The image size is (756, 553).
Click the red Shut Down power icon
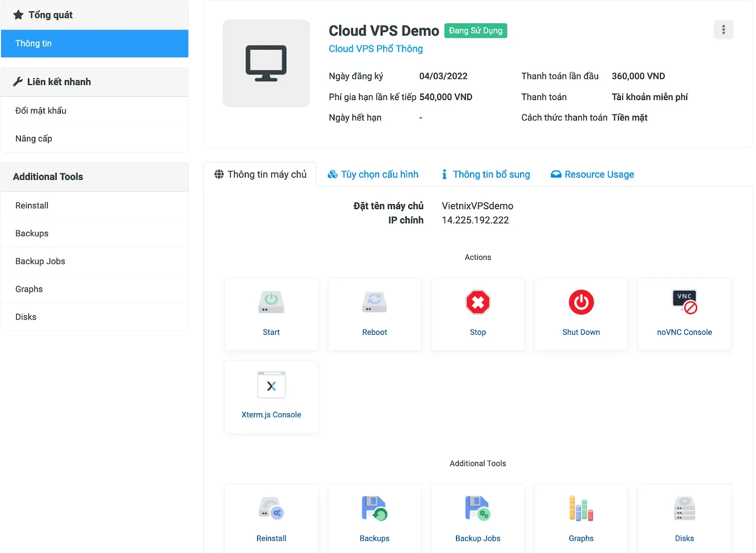point(581,302)
